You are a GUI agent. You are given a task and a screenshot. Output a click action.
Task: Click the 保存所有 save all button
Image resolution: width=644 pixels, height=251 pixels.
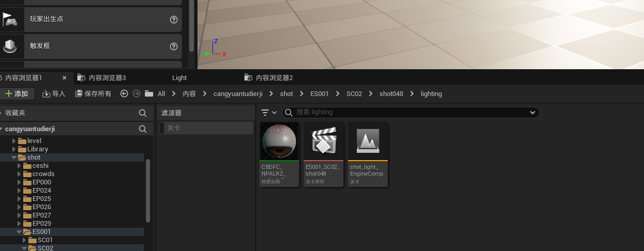[x=93, y=93]
